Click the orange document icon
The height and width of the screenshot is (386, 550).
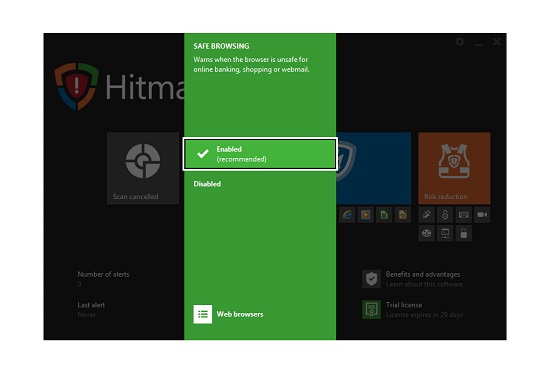[x=403, y=215]
